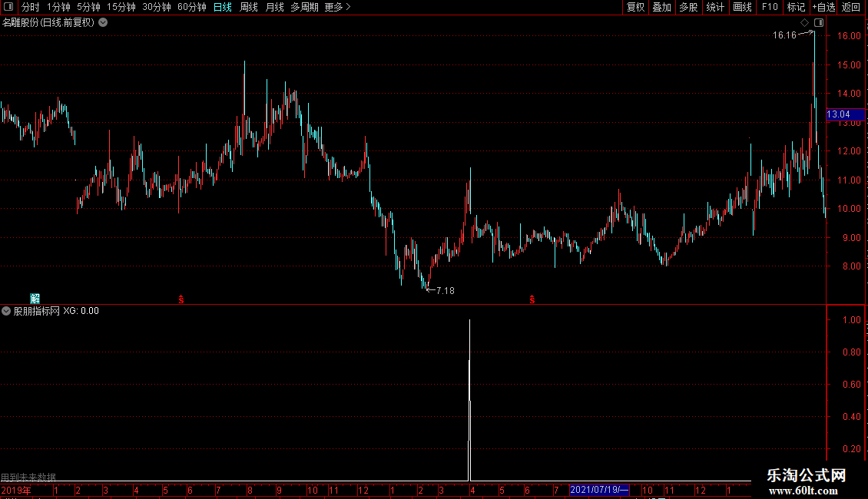Click the 解 marker icon on chart

click(x=35, y=299)
